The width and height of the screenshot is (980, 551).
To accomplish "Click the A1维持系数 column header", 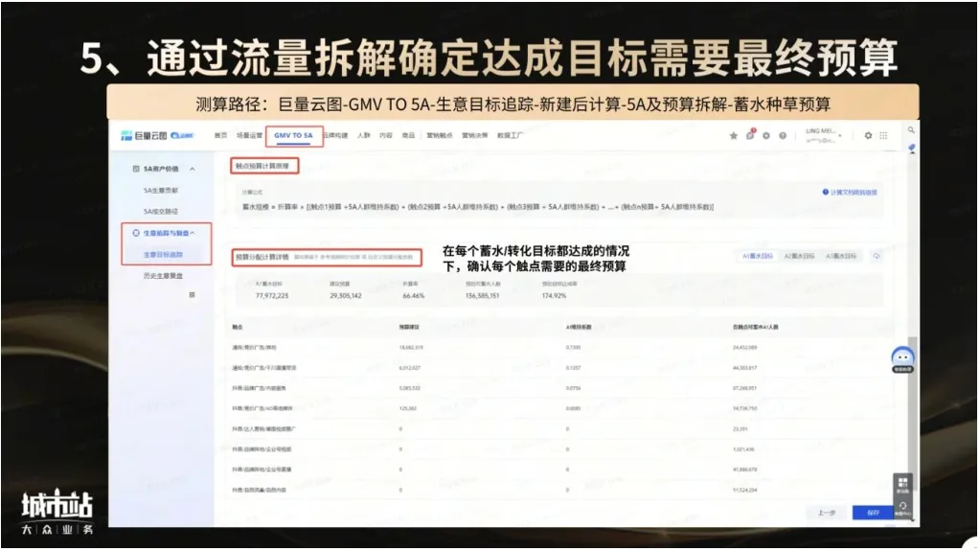I will (x=579, y=327).
